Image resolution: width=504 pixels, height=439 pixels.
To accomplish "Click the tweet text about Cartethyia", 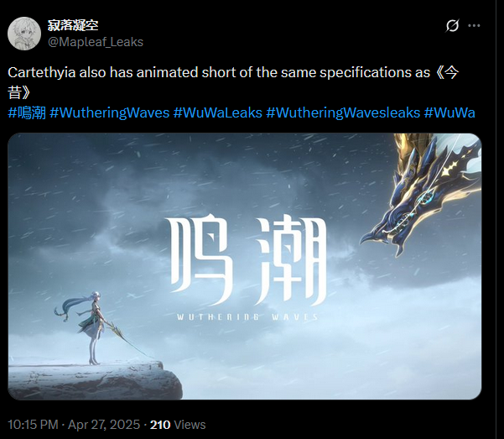I will 233,83.
